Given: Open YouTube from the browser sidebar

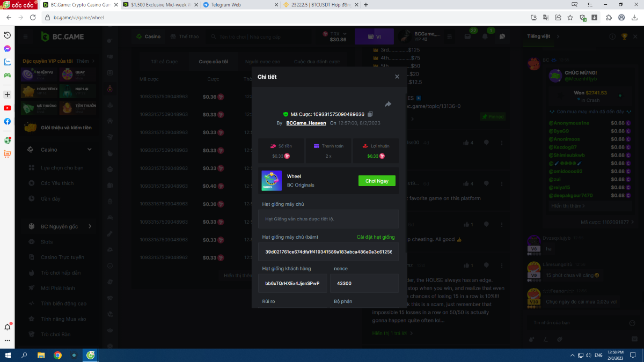Looking at the screenshot, I should (8, 108).
